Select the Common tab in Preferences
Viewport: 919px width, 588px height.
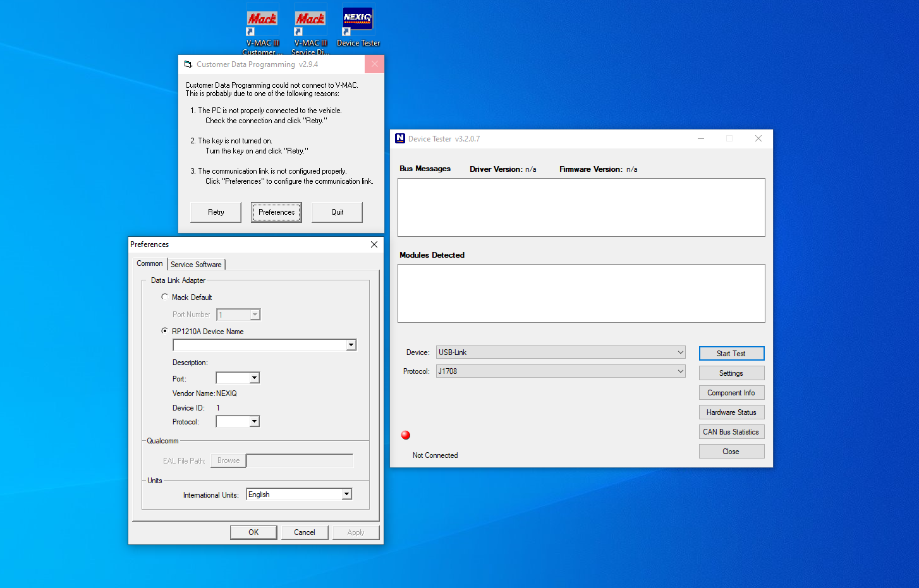click(x=149, y=263)
